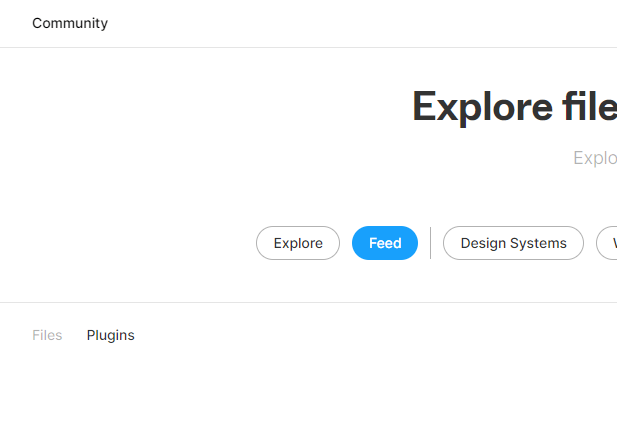617x436 pixels.
Task: Click the partially visible pill after Design Systems
Action: tap(608, 243)
